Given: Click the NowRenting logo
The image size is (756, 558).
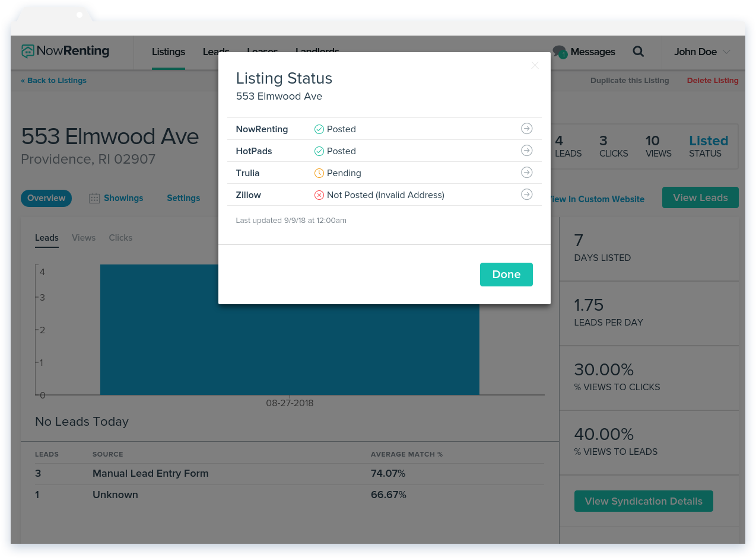Looking at the screenshot, I should [65, 52].
